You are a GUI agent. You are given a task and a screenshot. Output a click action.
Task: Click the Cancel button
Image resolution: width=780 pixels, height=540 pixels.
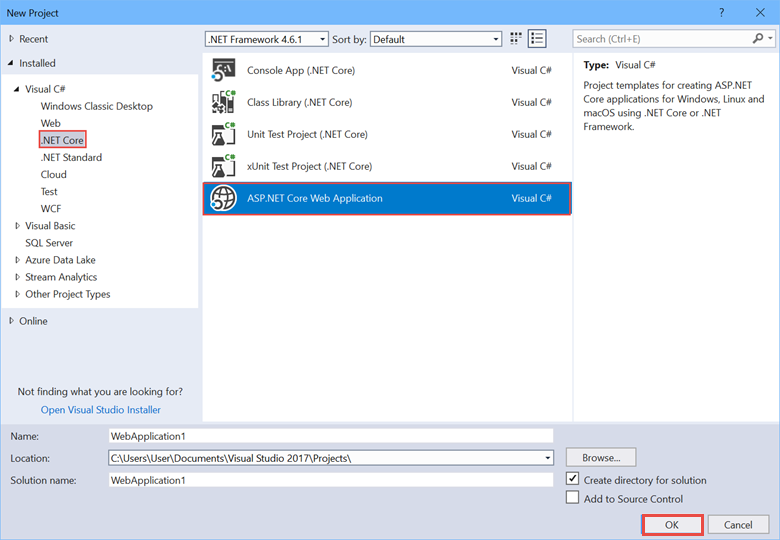(738, 525)
